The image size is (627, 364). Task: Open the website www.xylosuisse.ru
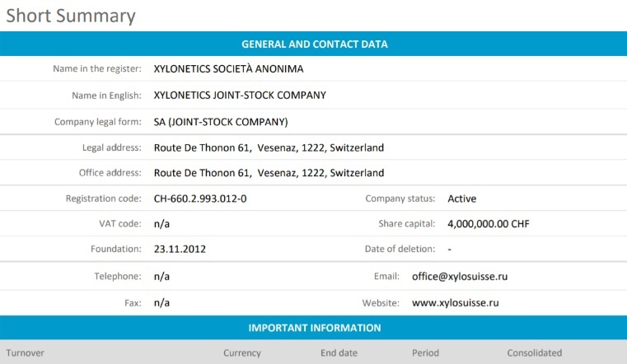[x=455, y=302]
